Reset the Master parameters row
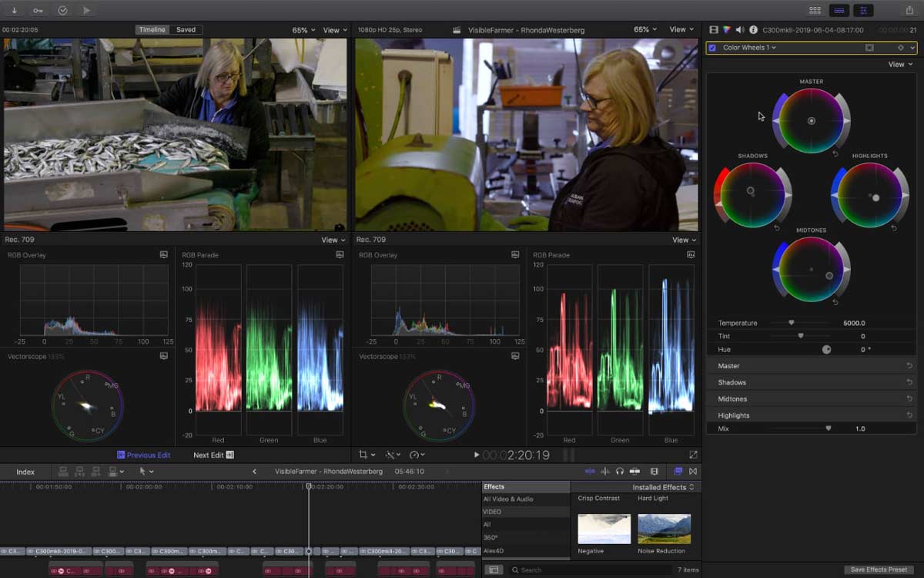 click(x=909, y=366)
